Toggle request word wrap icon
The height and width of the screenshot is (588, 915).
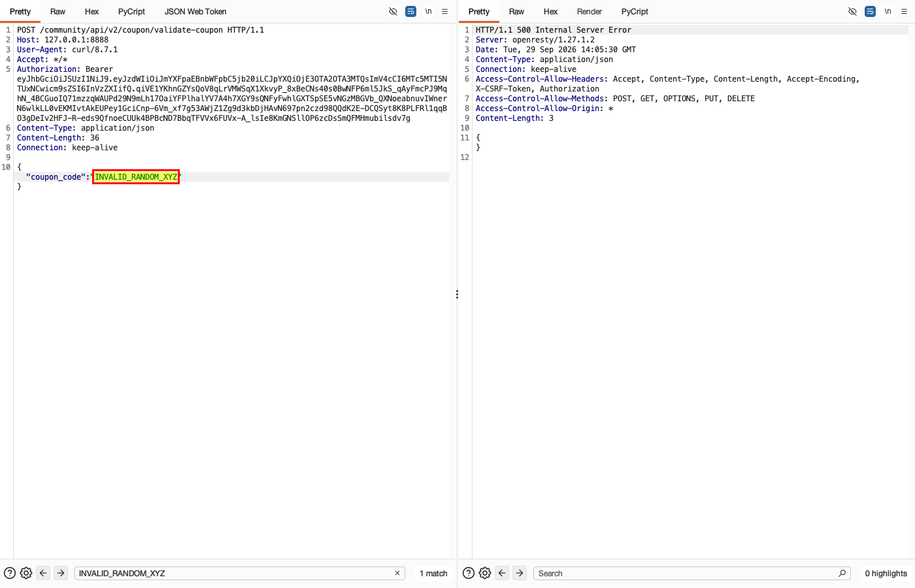[x=410, y=12]
